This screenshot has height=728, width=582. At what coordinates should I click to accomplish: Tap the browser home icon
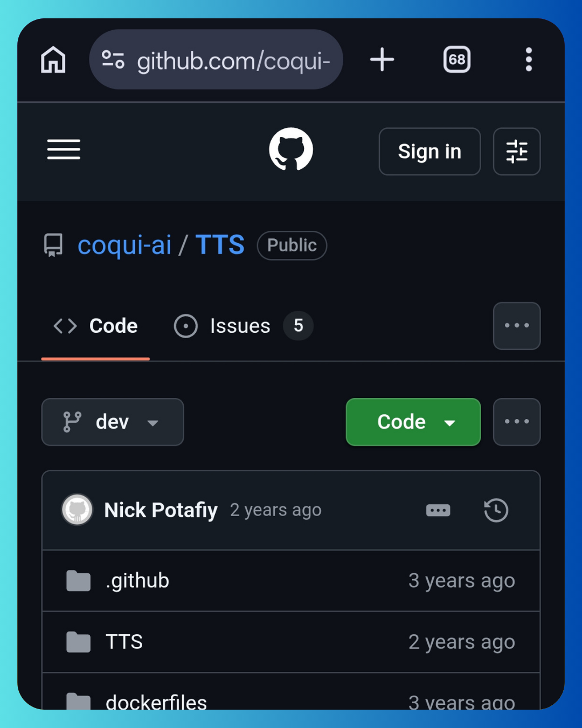[53, 59]
